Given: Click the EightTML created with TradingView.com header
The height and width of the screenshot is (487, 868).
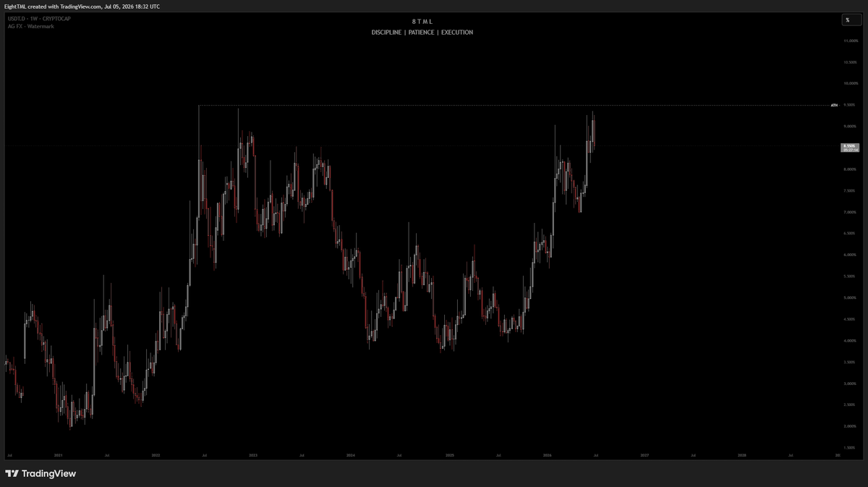Looking at the screenshot, I should (82, 7).
